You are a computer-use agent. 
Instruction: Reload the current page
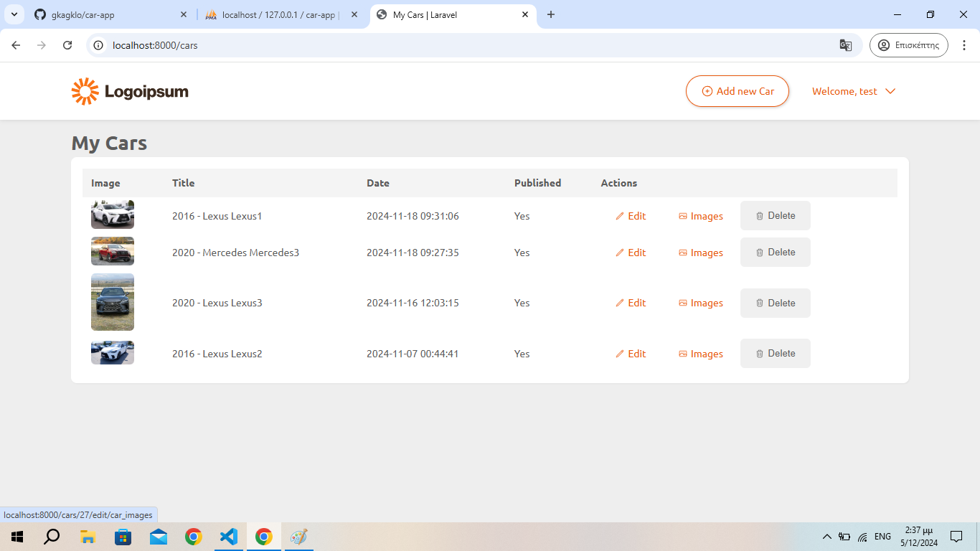coord(67,45)
